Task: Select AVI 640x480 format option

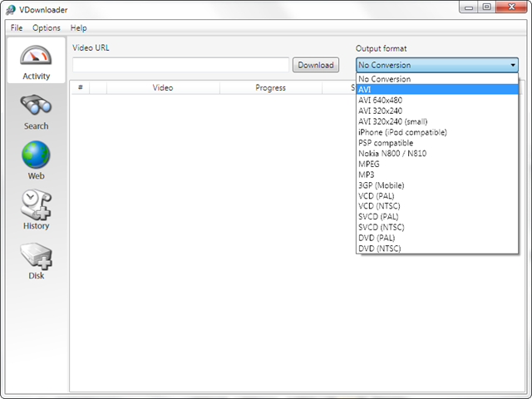Action: click(x=437, y=100)
